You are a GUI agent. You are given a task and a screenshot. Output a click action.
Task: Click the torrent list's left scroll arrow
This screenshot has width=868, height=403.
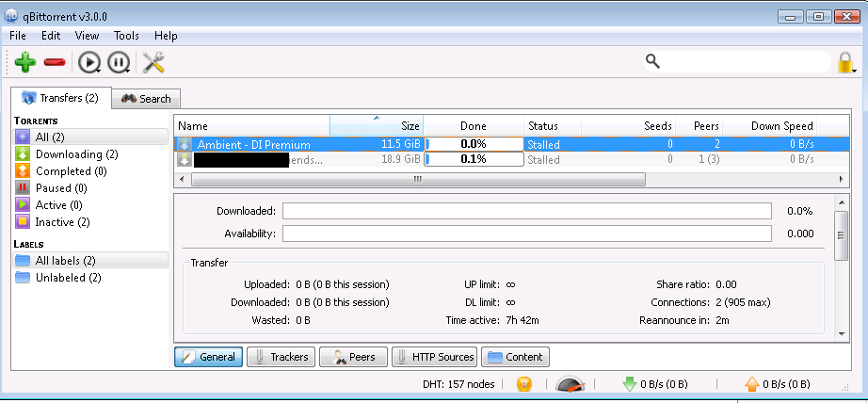(182, 179)
